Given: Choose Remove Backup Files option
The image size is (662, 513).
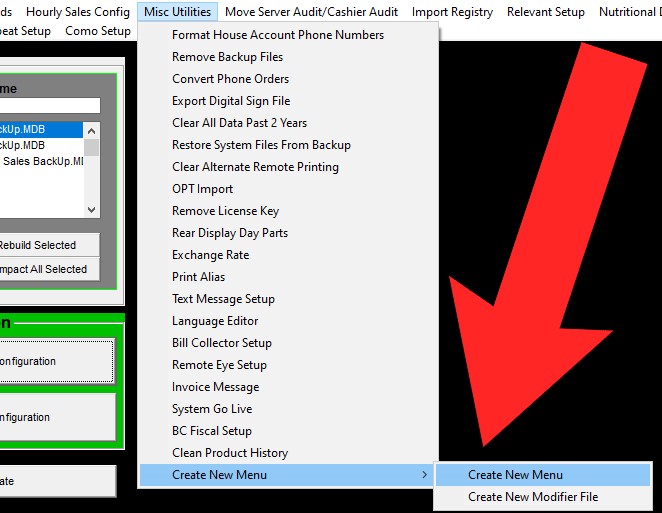Looking at the screenshot, I should [x=227, y=57].
